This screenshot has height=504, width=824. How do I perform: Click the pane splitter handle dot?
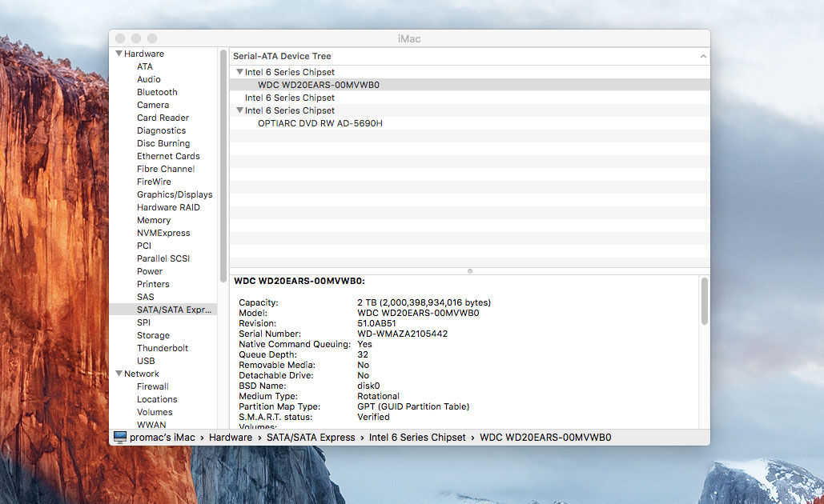tap(469, 270)
